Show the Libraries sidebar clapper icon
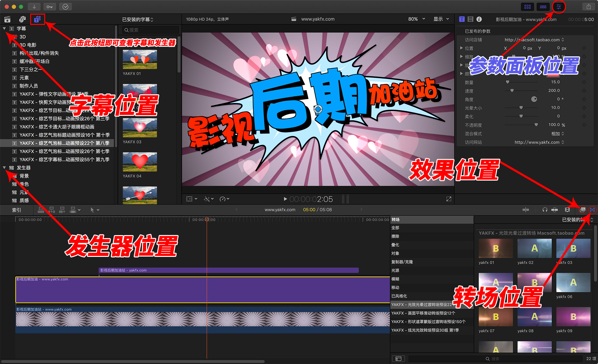Screen dimensions: 598x364 click(x=7, y=19)
